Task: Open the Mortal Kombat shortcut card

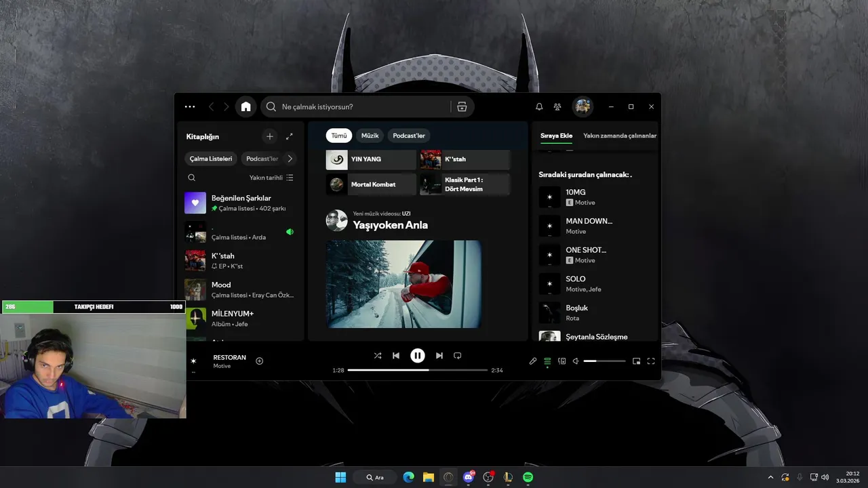Action: coord(371,184)
